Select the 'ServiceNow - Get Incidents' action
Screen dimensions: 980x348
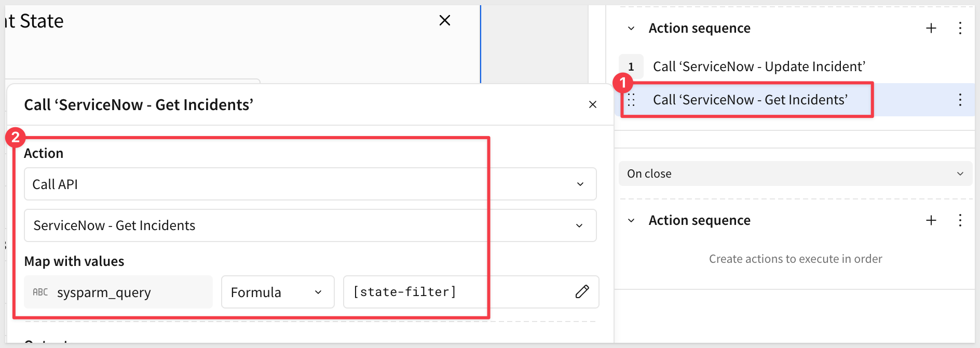coord(750,100)
